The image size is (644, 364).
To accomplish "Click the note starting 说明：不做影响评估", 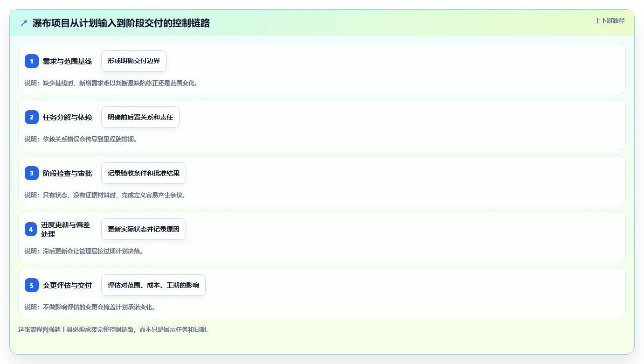I will (91, 307).
